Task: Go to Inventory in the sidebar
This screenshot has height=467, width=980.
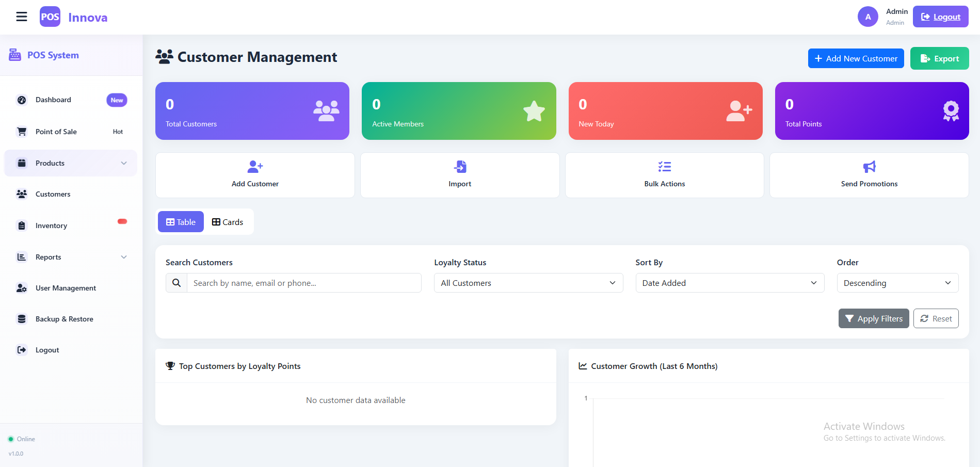Action: pyautogui.click(x=51, y=226)
